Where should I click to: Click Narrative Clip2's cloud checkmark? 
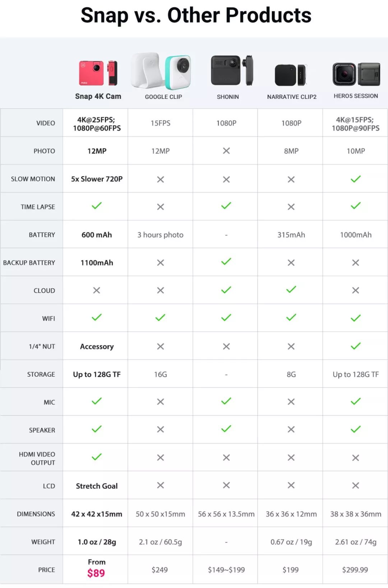coord(291,289)
